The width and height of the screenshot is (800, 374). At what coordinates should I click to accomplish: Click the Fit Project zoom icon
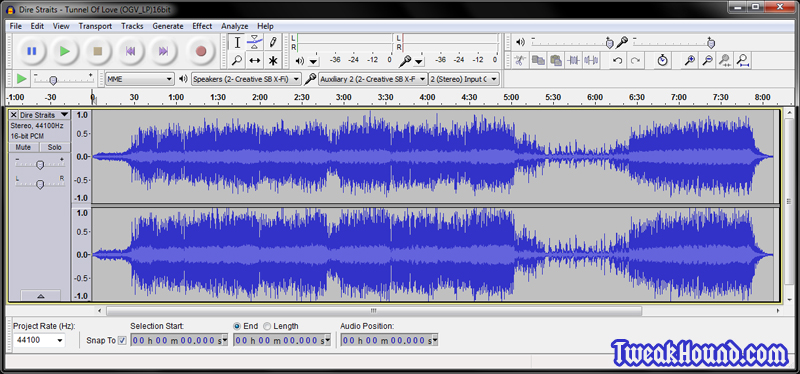742,60
